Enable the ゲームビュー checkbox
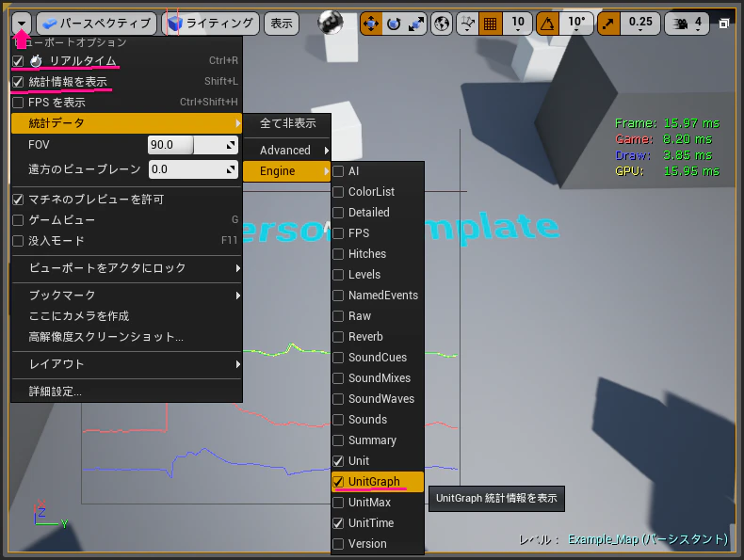 [18, 220]
